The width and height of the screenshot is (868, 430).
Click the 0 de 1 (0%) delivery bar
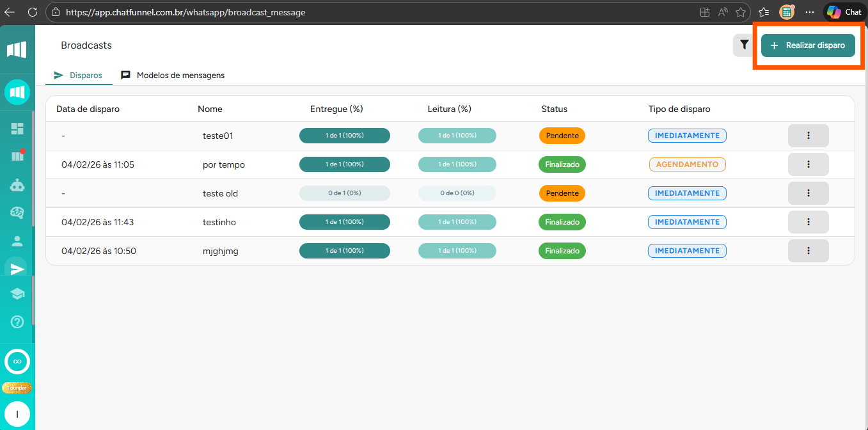click(x=345, y=193)
